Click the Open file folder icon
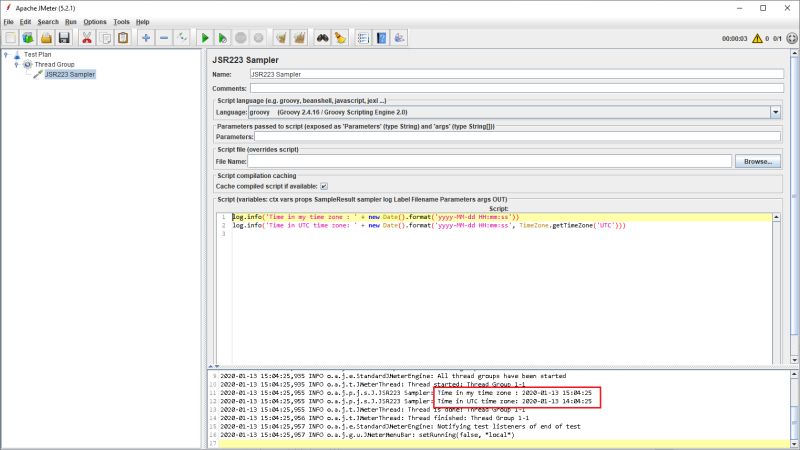 [x=46, y=38]
